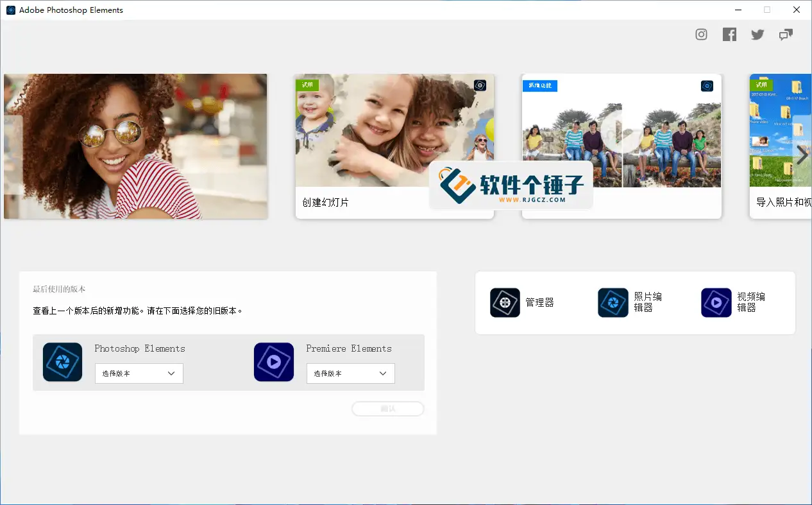Open the Instagram social icon
This screenshot has width=812, height=505.
(x=701, y=34)
